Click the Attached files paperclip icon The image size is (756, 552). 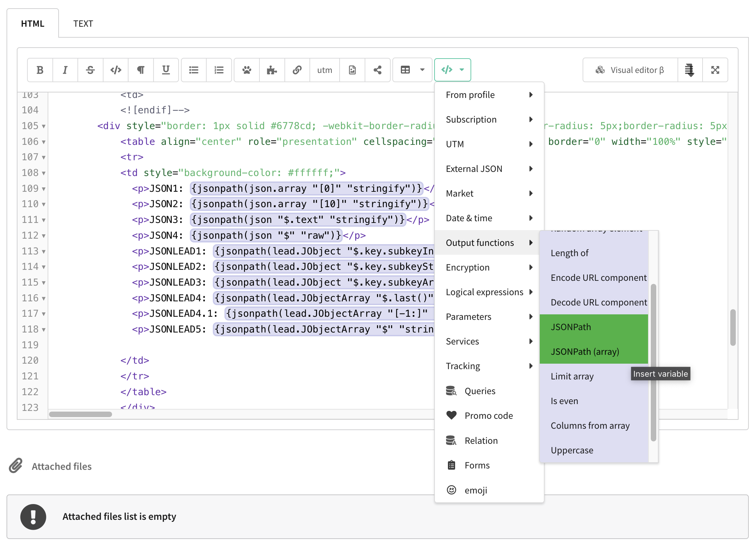click(16, 466)
